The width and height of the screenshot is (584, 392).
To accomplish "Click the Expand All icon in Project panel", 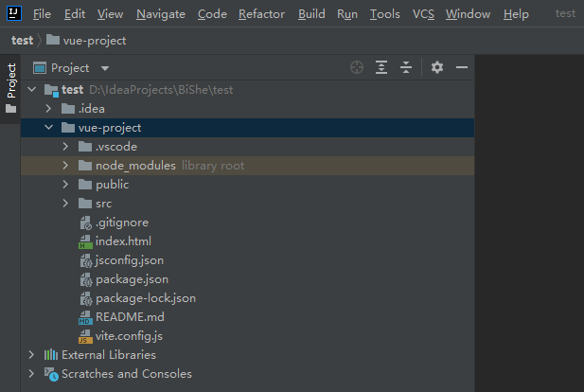I will [381, 67].
